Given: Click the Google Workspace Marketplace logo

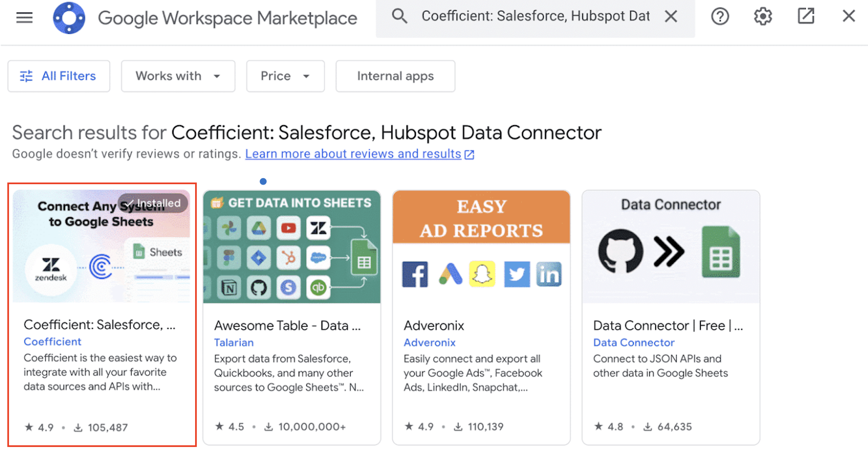Looking at the screenshot, I should 69,18.
